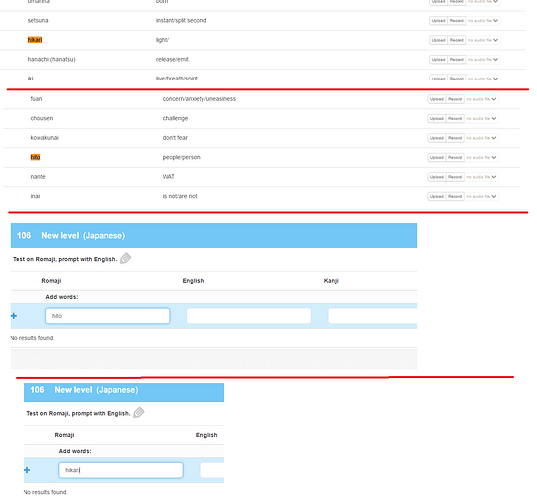
Task: Focus the empty English input field
Action: 249,316
